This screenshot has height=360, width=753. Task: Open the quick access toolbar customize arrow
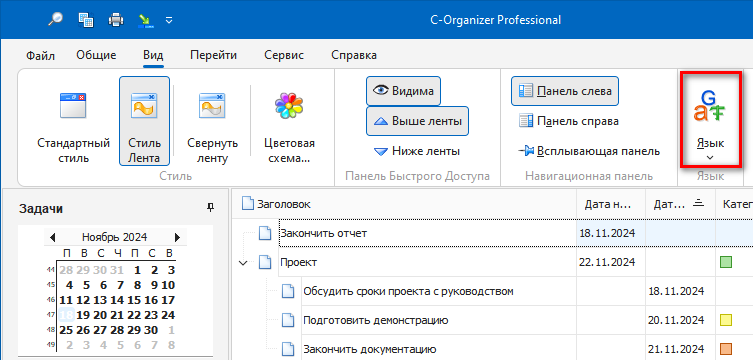(169, 20)
